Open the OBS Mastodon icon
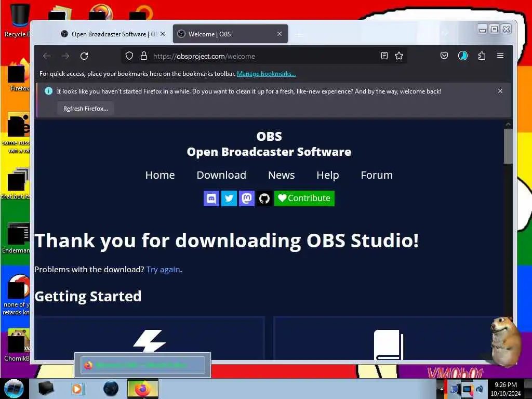532x399 pixels. [247, 198]
